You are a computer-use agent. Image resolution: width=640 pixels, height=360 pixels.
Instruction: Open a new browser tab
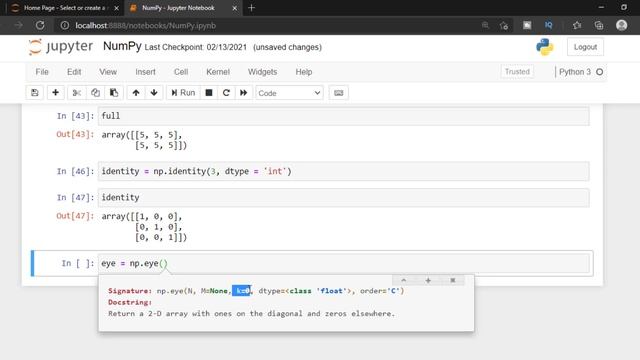251,8
